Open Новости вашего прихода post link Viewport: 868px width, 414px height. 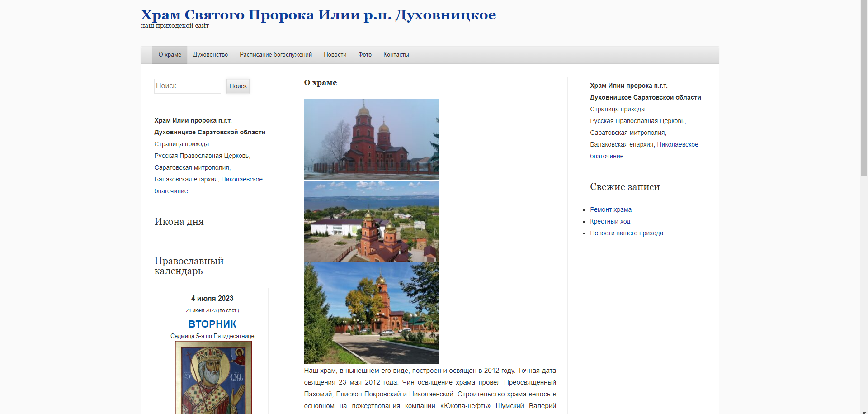click(626, 233)
